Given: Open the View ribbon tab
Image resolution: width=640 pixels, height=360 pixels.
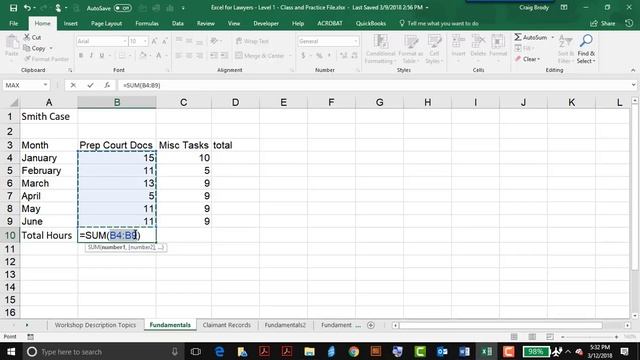Looking at the screenshot, I should 234,23.
